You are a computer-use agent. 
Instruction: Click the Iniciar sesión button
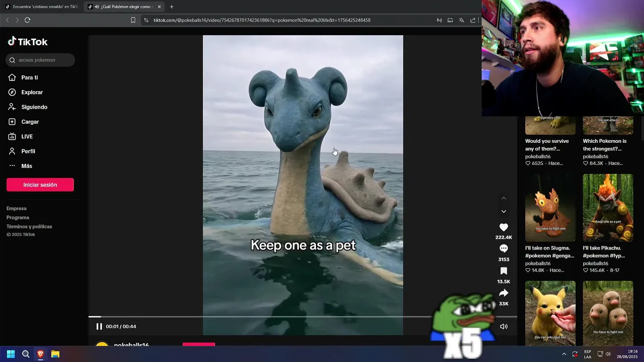[x=40, y=185]
